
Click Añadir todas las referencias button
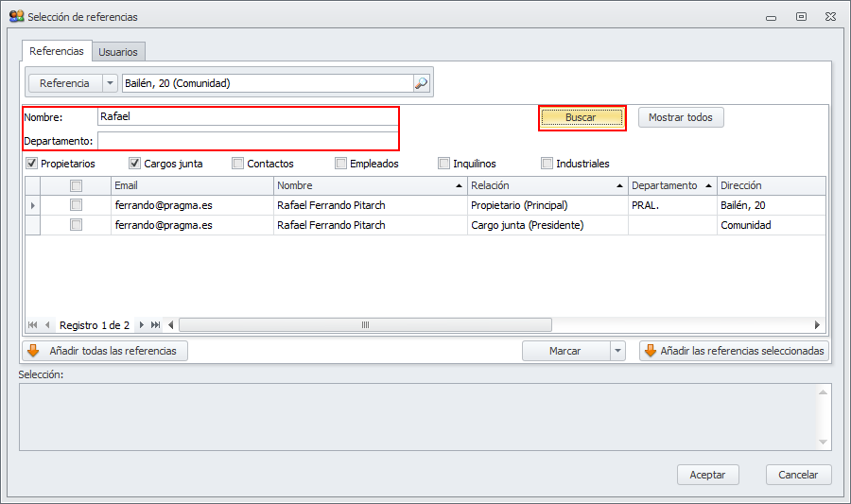[x=105, y=351]
